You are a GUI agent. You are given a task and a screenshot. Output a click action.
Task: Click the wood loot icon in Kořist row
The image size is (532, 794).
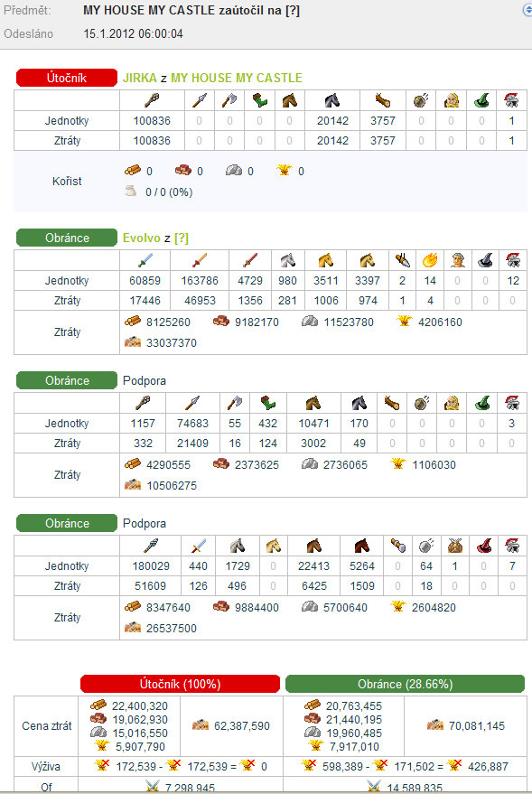click(133, 171)
